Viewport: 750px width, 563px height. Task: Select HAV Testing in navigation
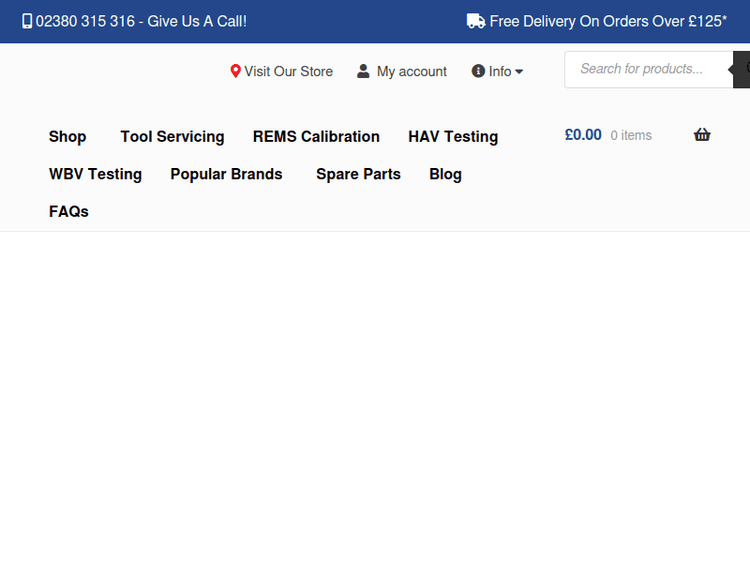click(453, 136)
